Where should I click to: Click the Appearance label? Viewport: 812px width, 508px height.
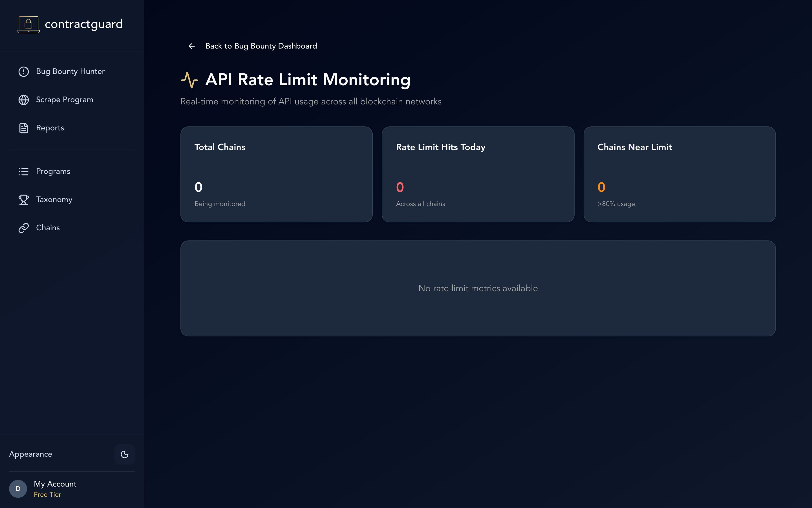coord(30,454)
